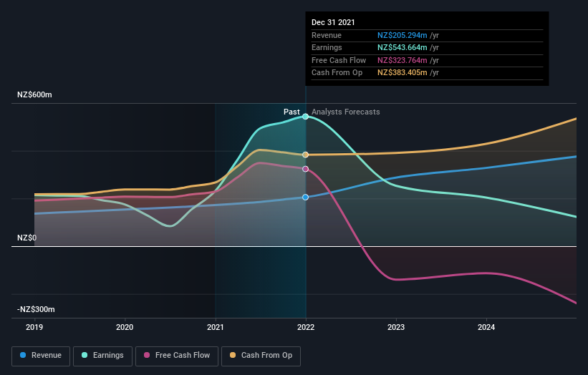The width and height of the screenshot is (588, 375).
Task: Hide the Cash From Op series
Action: (261, 356)
